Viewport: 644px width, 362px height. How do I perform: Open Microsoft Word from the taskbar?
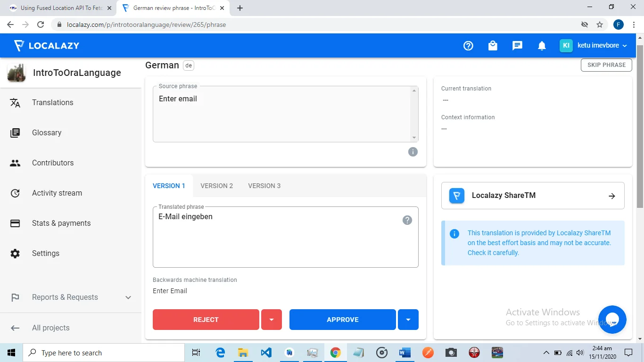pos(405,353)
